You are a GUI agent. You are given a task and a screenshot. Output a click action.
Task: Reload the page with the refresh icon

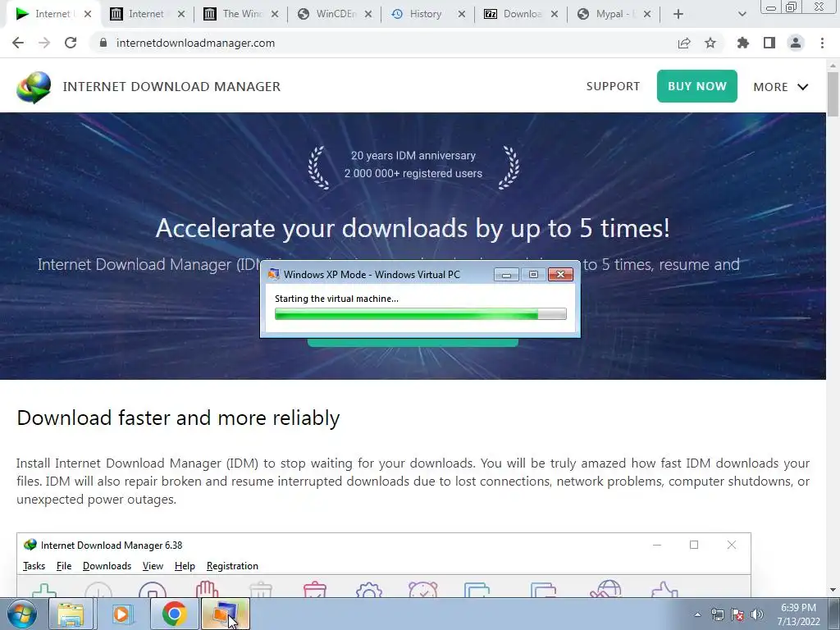[x=71, y=43]
